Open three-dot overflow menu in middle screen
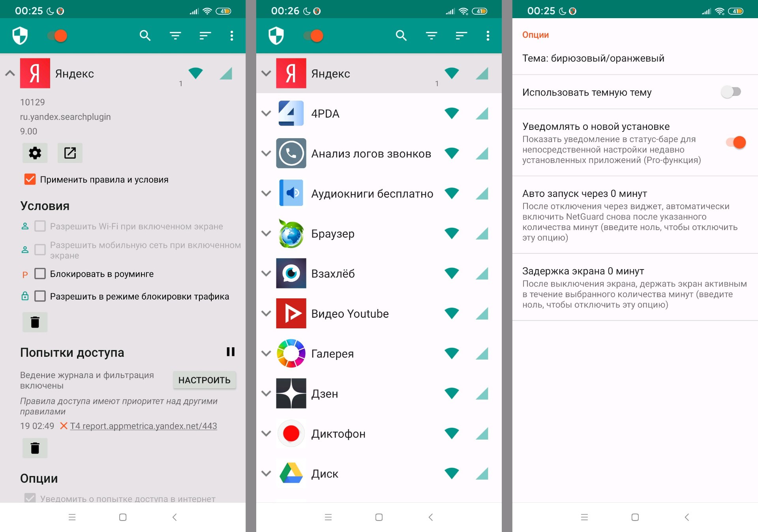758x532 pixels. pyautogui.click(x=488, y=36)
